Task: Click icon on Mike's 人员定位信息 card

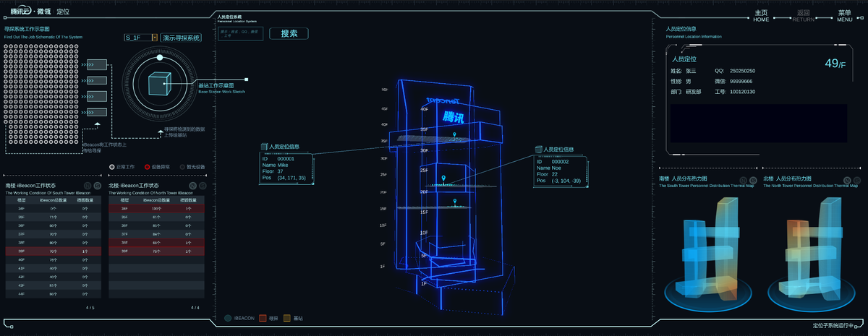Action: (264, 147)
